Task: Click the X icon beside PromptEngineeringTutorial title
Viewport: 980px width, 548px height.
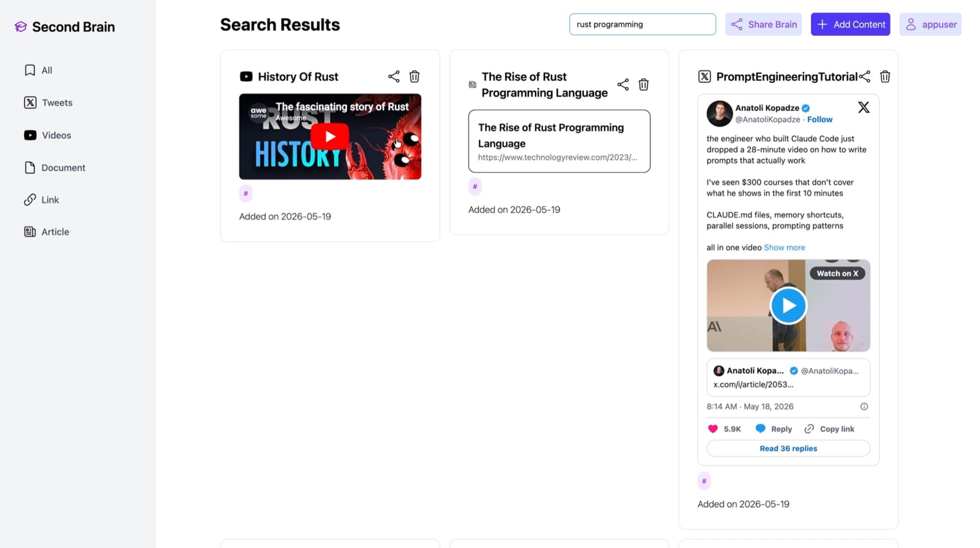Action: [x=704, y=77]
